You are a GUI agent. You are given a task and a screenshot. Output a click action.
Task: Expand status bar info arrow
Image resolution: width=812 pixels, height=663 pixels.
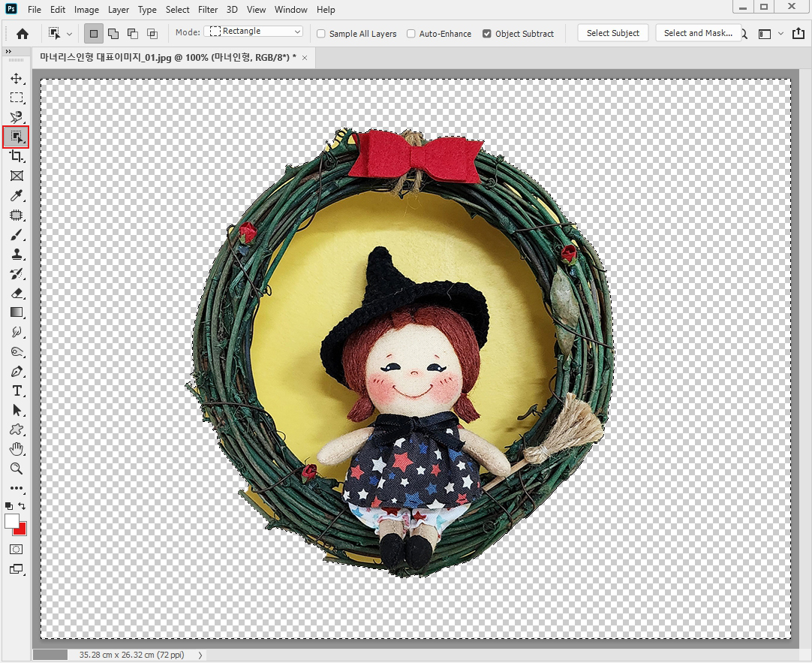(x=200, y=655)
